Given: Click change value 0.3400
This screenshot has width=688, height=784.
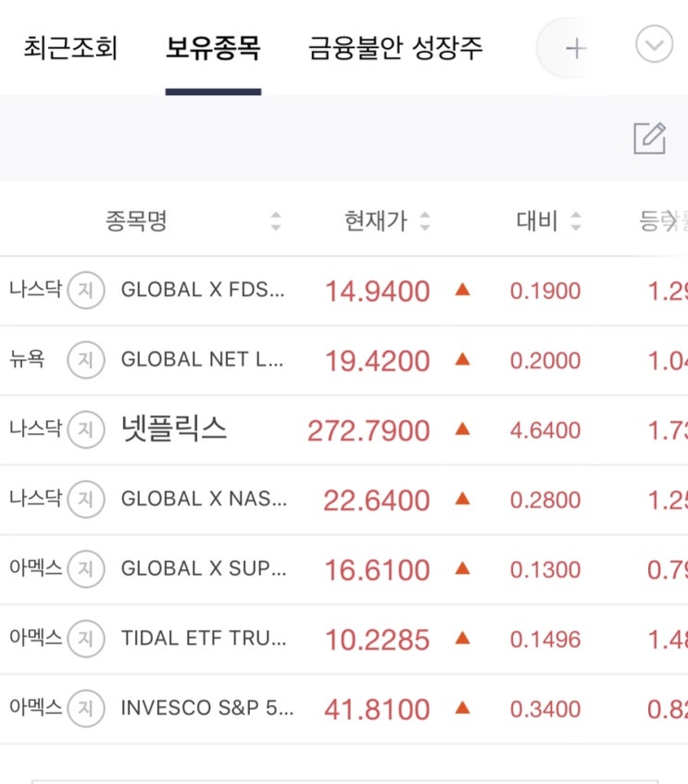Looking at the screenshot, I should 545,709.
